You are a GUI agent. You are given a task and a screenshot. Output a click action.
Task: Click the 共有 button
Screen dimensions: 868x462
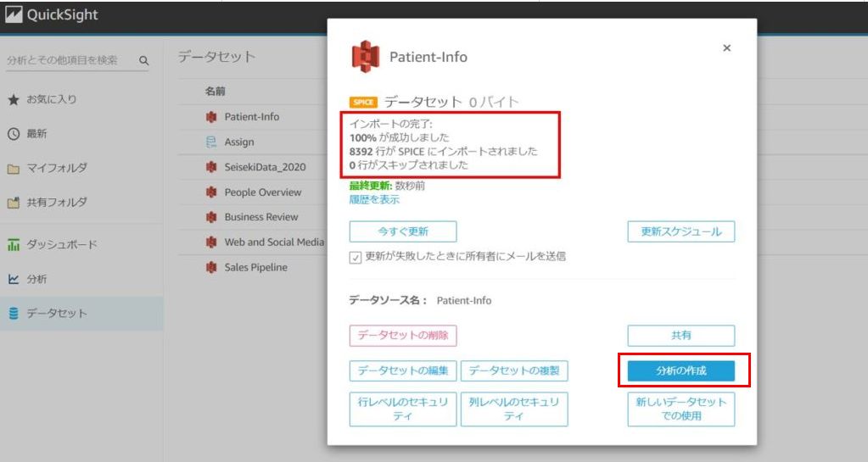pyautogui.click(x=680, y=336)
